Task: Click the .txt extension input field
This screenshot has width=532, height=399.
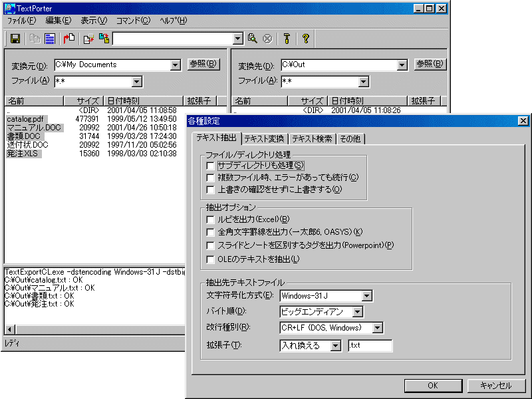Action: [370, 346]
